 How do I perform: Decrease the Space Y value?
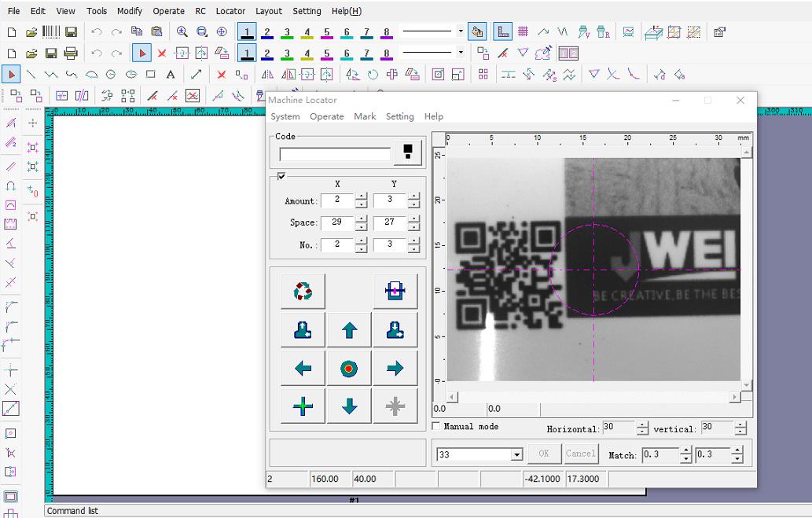click(x=413, y=226)
